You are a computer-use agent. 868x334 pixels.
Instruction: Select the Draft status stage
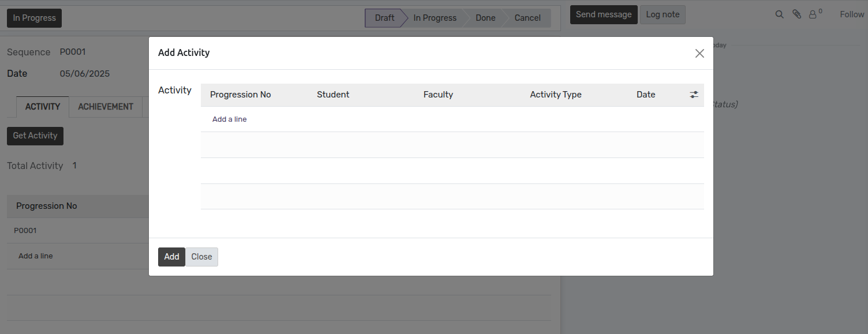384,18
